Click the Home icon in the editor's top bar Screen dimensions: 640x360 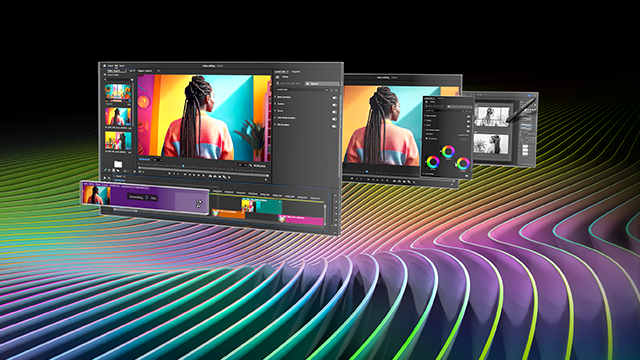pyautogui.click(x=104, y=65)
